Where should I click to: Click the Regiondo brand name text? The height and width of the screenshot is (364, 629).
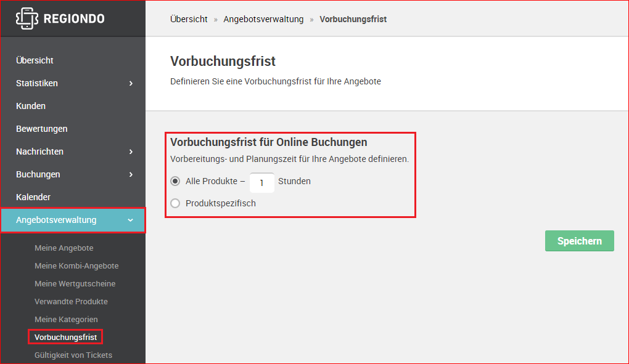pyautogui.click(x=74, y=19)
